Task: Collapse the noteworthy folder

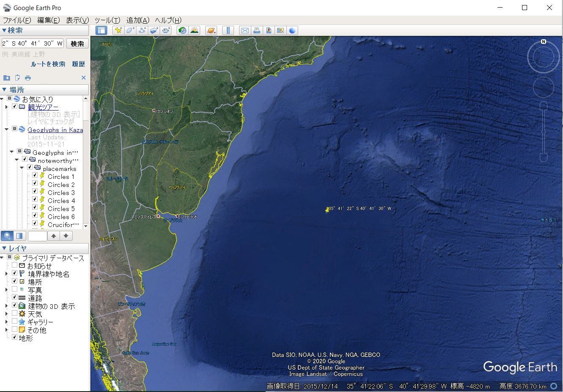Action: click(x=16, y=160)
